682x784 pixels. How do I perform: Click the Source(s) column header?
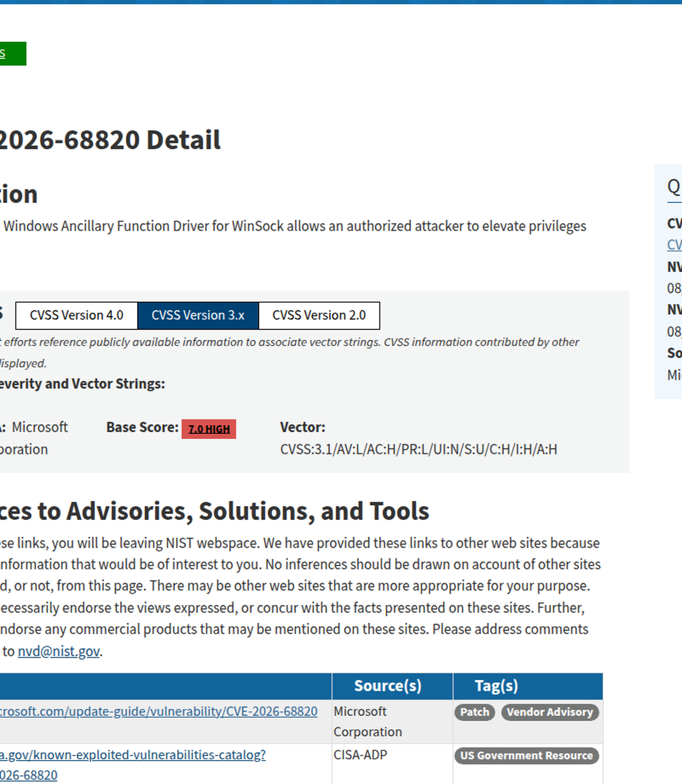(393, 686)
